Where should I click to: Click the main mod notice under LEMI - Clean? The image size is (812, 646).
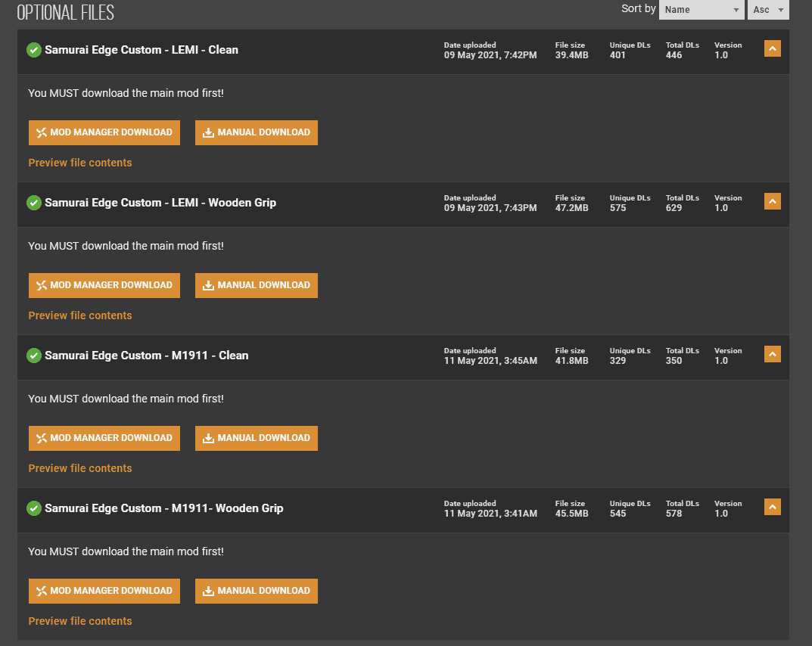click(x=126, y=93)
